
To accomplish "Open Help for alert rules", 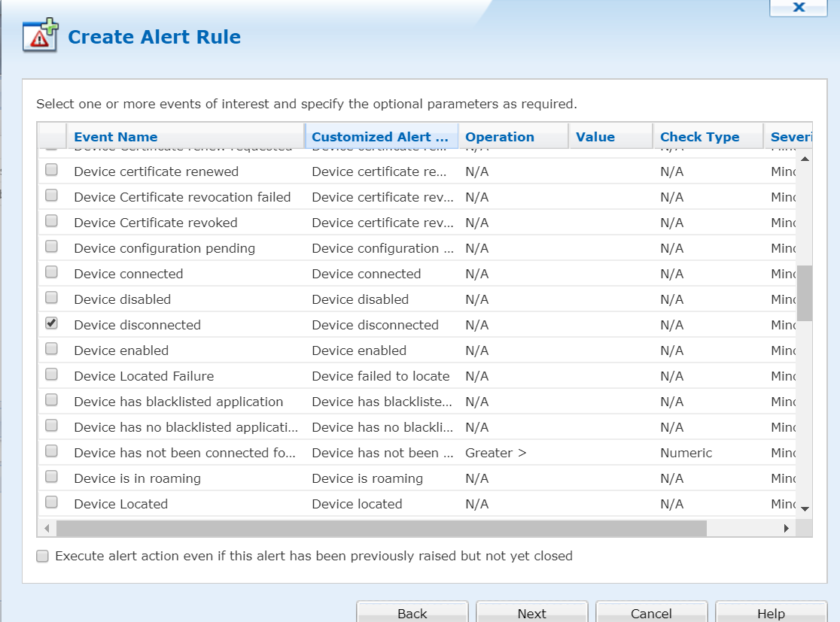I will [x=771, y=613].
